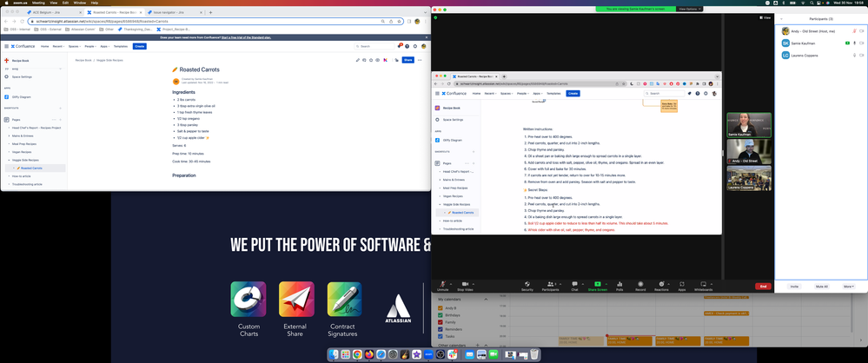Expand audio options arrow beside Unmute
This screenshot has width=868, height=363.
point(451,283)
